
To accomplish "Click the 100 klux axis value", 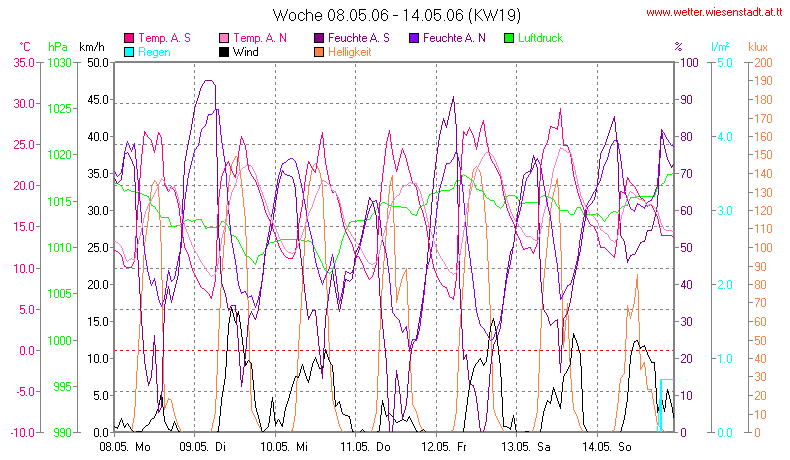I will 763,247.
